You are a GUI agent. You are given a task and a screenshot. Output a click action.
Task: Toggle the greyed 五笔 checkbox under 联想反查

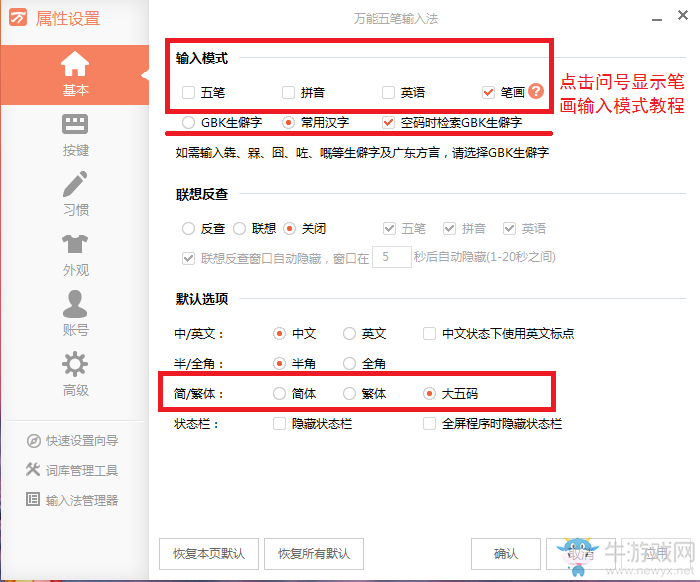click(389, 229)
